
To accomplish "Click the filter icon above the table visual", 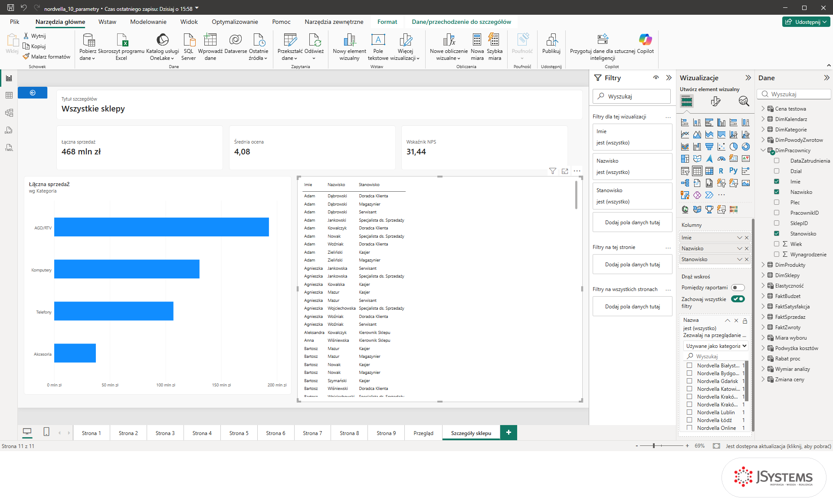I will (553, 171).
